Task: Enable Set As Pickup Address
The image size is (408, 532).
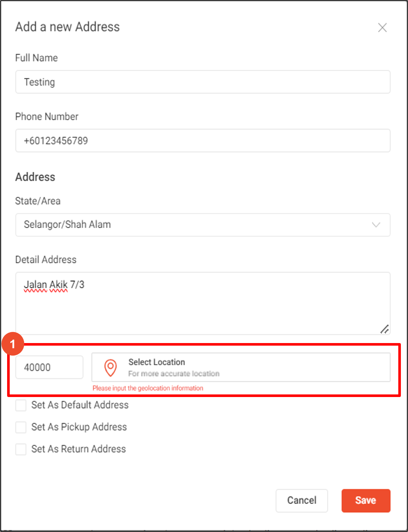Action: (x=20, y=427)
